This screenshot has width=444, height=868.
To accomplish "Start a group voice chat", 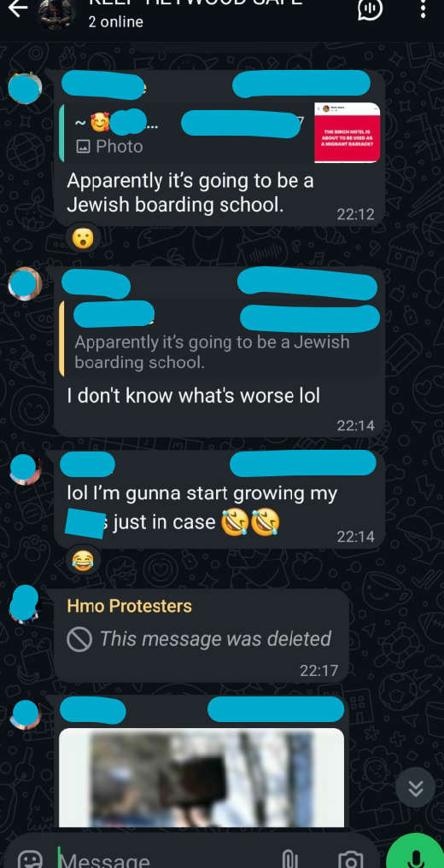I will tap(370, 8).
